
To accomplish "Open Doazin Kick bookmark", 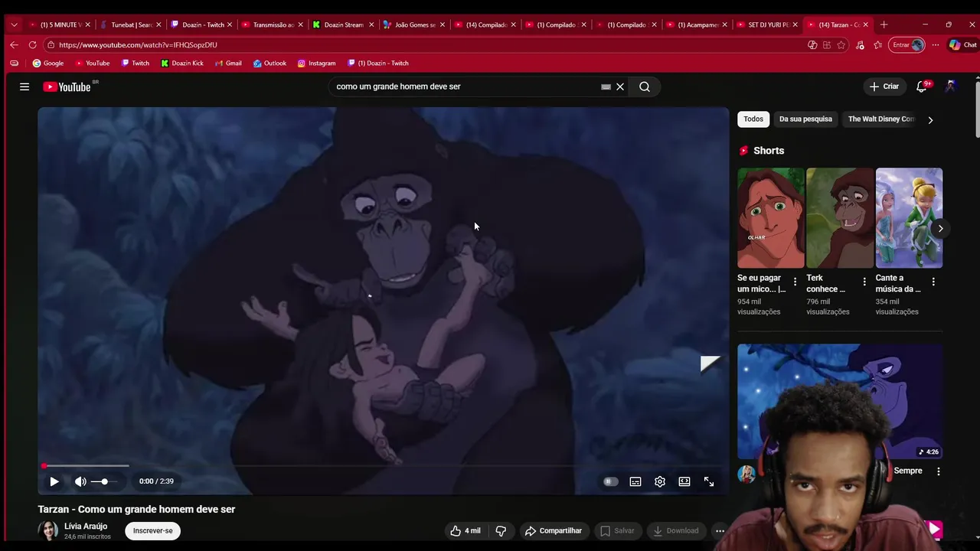I will coord(182,64).
